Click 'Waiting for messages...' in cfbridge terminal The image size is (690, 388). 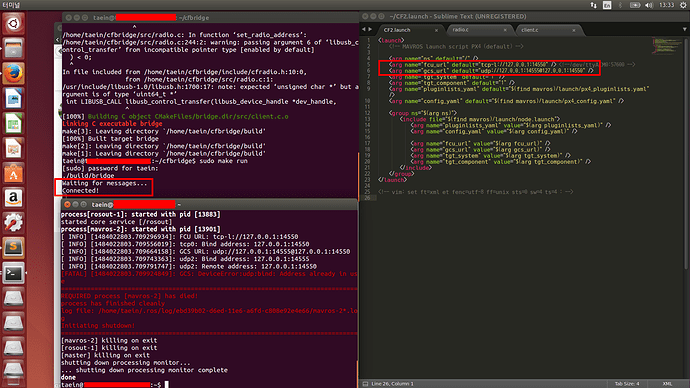(105, 183)
